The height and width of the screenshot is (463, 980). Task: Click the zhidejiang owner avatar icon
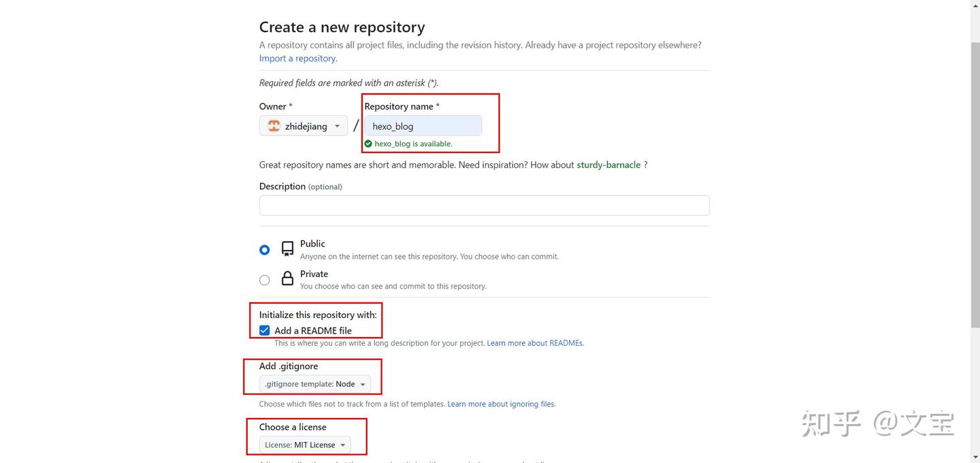(x=274, y=126)
